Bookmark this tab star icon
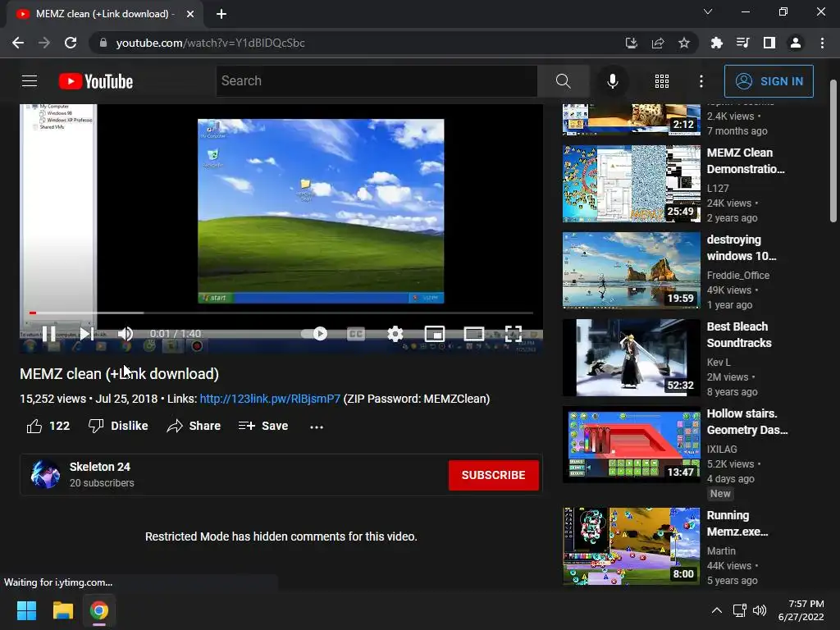The width and height of the screenshot is (840, 630). point(684,43)
